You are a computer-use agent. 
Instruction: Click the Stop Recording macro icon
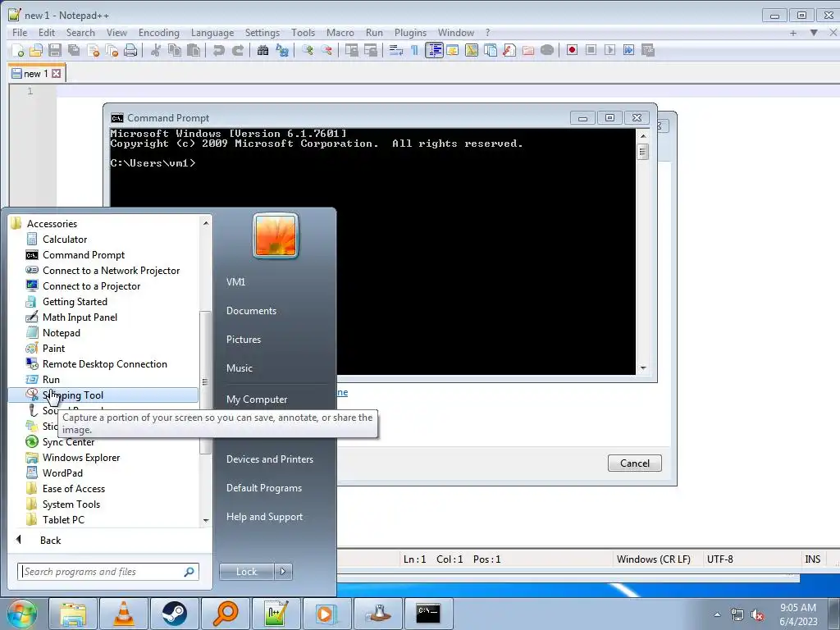[591, 50]
